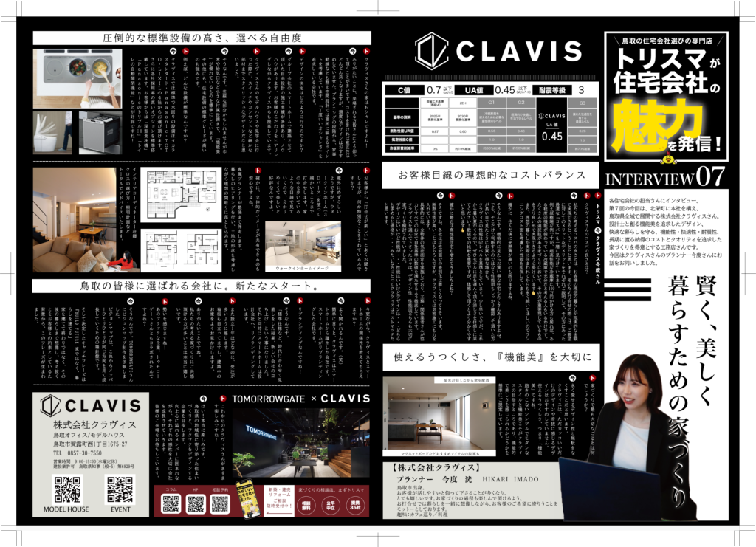
Task: Click the MODEL HOUSE label
Action: (x=66, y=509)
